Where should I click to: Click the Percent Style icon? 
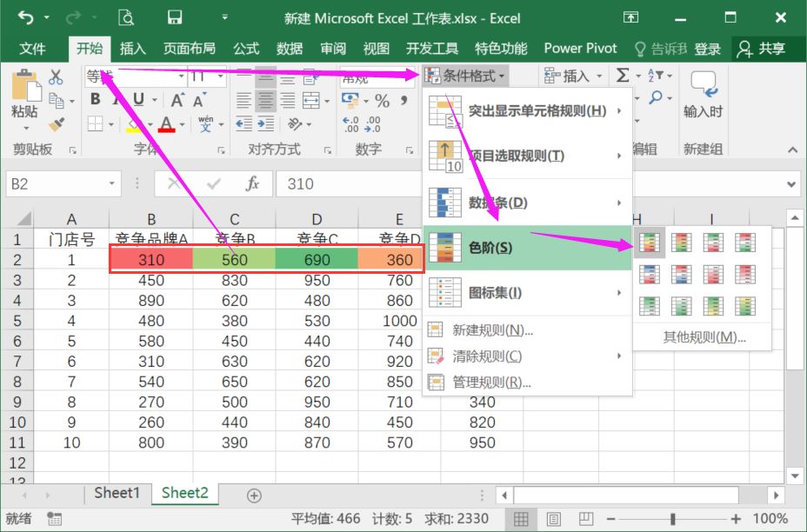(x=382, y=100)
